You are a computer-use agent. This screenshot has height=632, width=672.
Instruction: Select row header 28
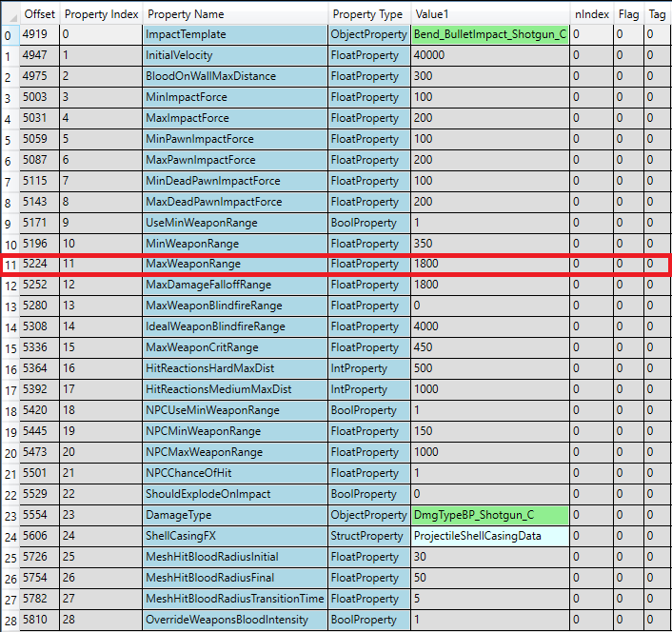10,620
